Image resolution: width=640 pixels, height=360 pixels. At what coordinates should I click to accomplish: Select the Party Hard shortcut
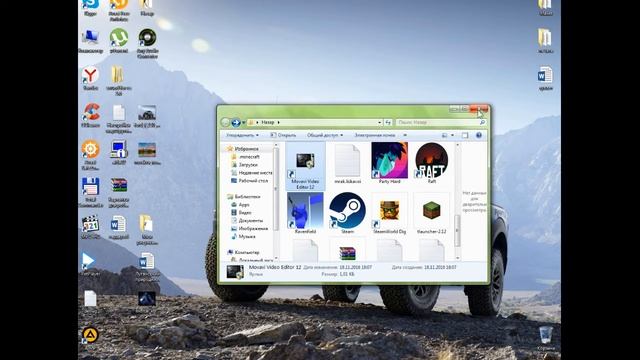point(389,163)
